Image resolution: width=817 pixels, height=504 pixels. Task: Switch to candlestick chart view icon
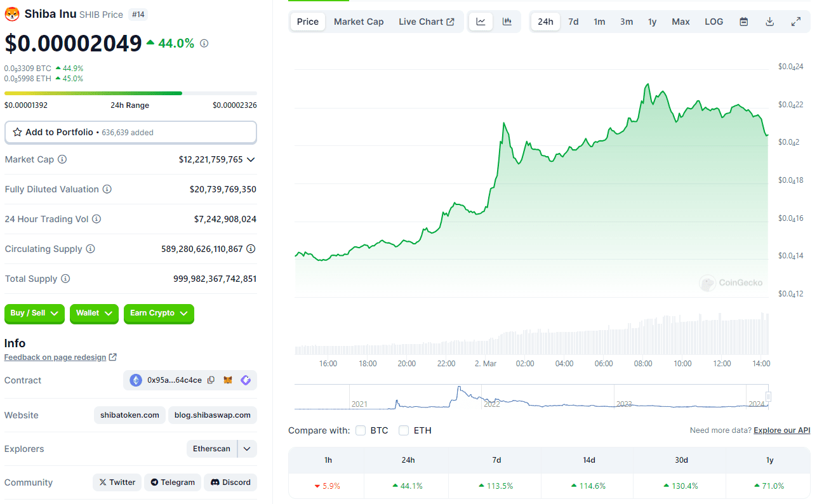tap(507, 22)
